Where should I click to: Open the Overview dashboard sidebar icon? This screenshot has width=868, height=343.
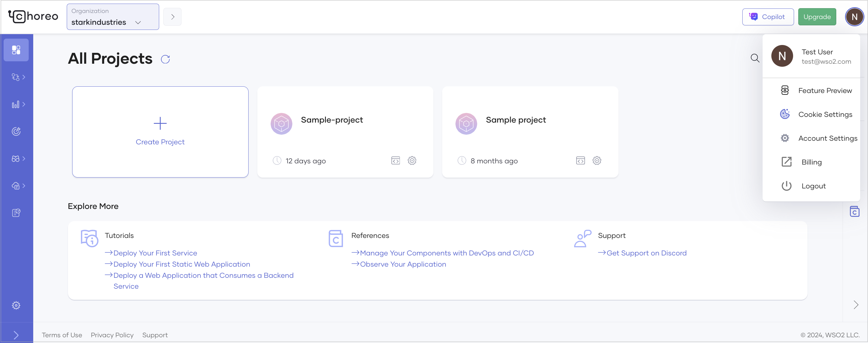point(16,50)
